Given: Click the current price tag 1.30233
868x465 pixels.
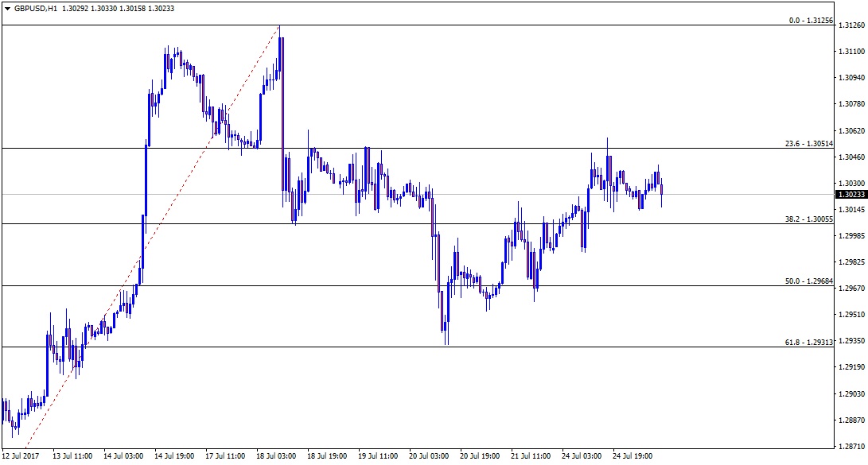Looking at the screenshot, I should tap(850, 194).
